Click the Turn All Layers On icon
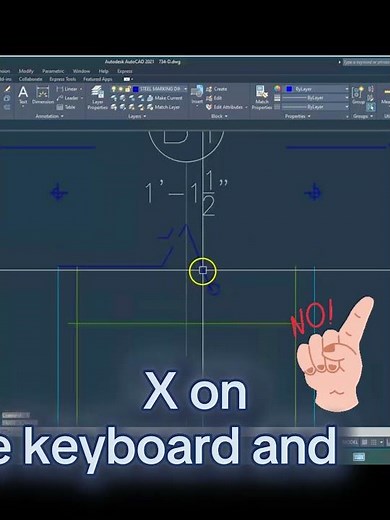This screenshot has height=520, width=390. tap(114, 107)
